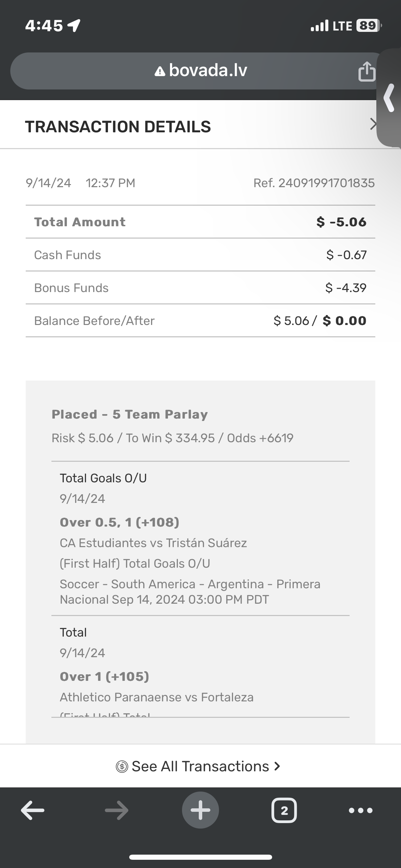401x868 pixels.
Task: Open the tab switcher showing 2 tabs
Action: point(284,810)
